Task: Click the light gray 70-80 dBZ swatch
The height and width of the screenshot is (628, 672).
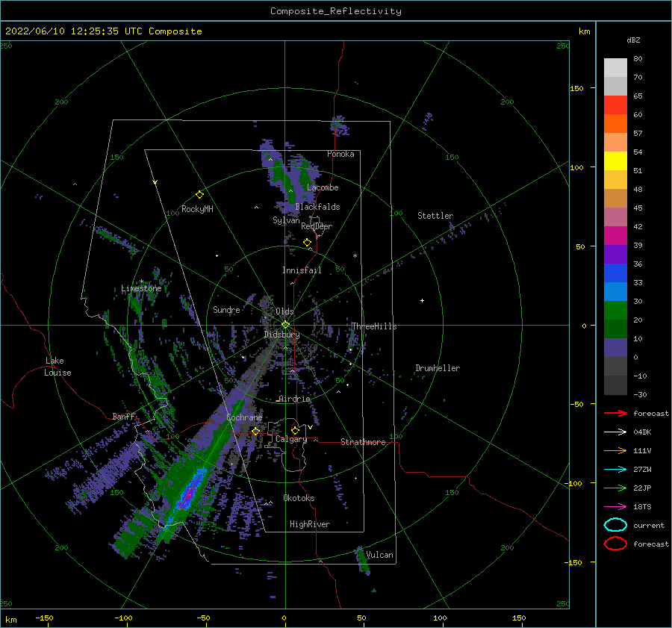Action: click(x=615, y=68)
